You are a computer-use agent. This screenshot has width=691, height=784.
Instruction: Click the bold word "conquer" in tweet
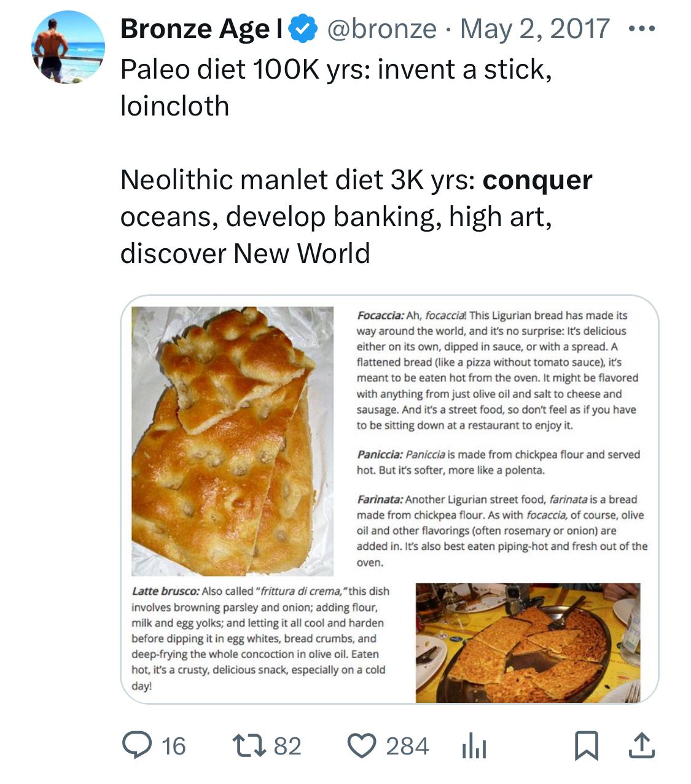coord(537,180)
